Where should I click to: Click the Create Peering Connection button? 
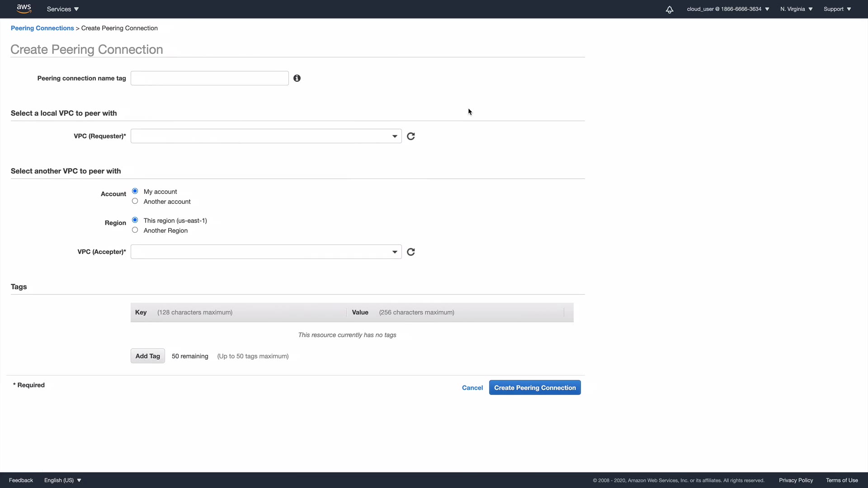click(x=535, y=388)
